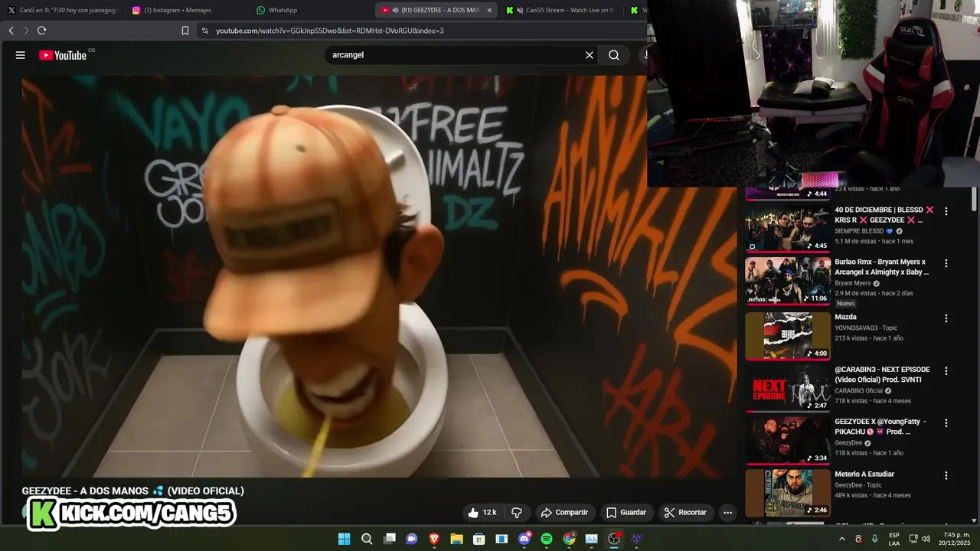Dislike the video with thumbs down
The image size is (980, 551).
pyautogui.click(x=517, y=513)
